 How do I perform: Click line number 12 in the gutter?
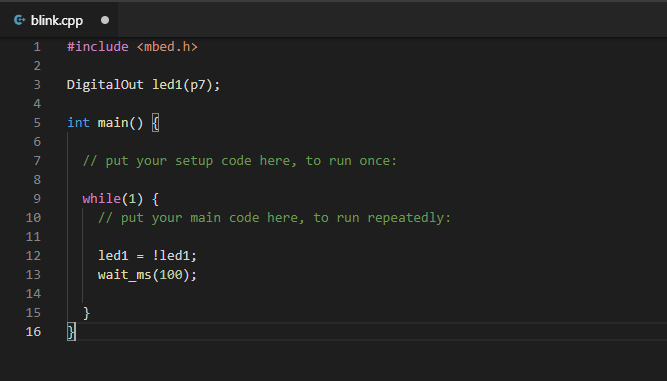[x=33, y=256]
